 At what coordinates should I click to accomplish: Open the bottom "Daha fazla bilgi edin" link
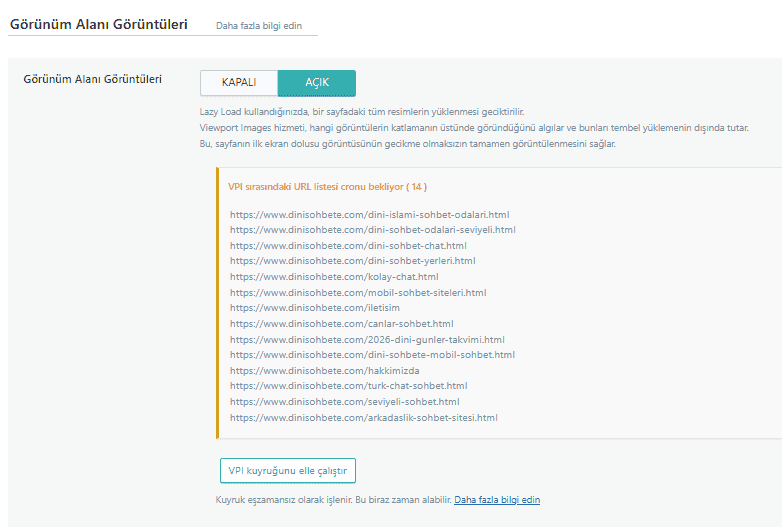click(x=497, y=499)
